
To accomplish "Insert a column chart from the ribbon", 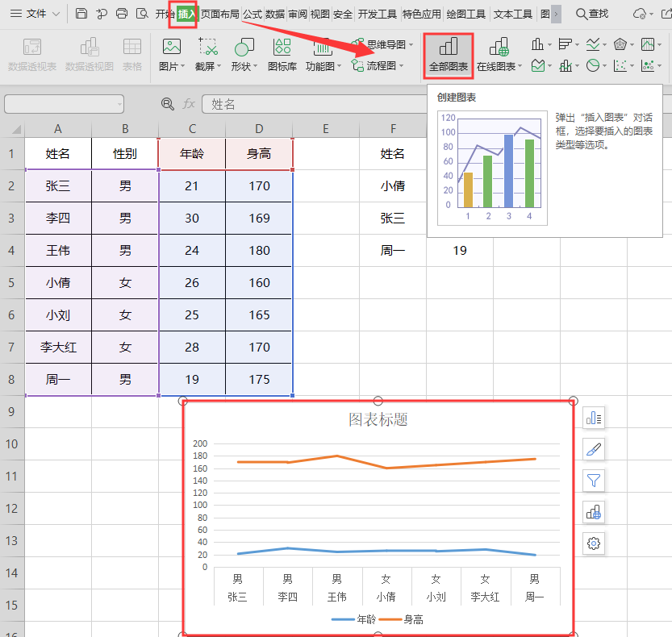I will tap(537, 44).
